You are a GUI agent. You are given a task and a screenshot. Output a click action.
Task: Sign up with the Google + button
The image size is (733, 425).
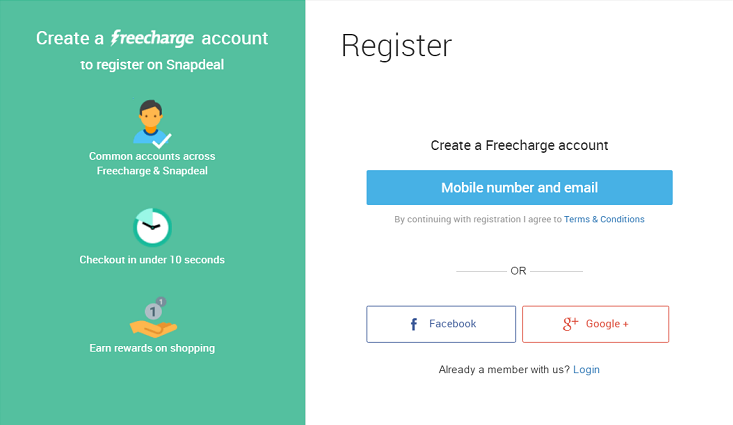[x=595, y=324]
